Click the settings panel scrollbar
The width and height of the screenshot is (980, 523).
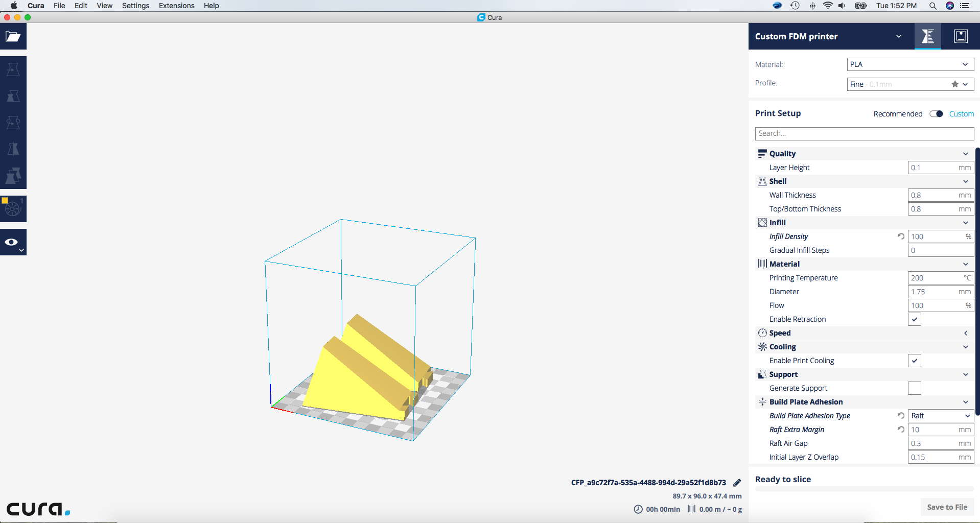tap(977, 281)
